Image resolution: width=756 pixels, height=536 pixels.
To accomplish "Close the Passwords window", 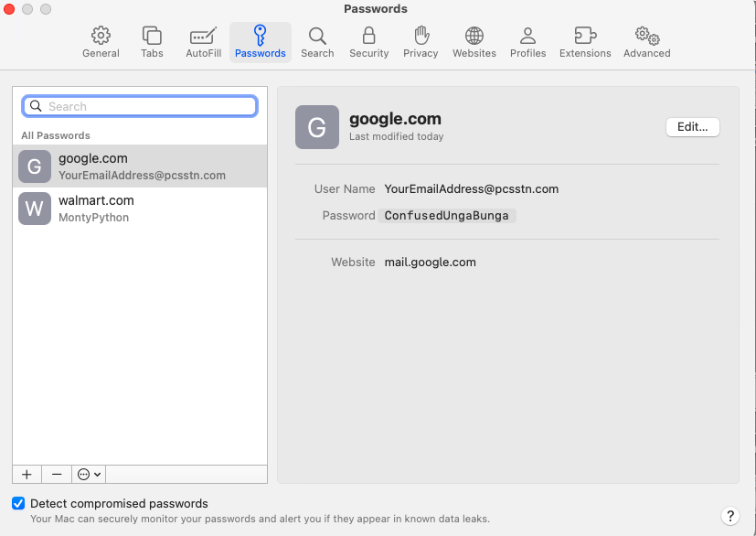I will point(9,9).
